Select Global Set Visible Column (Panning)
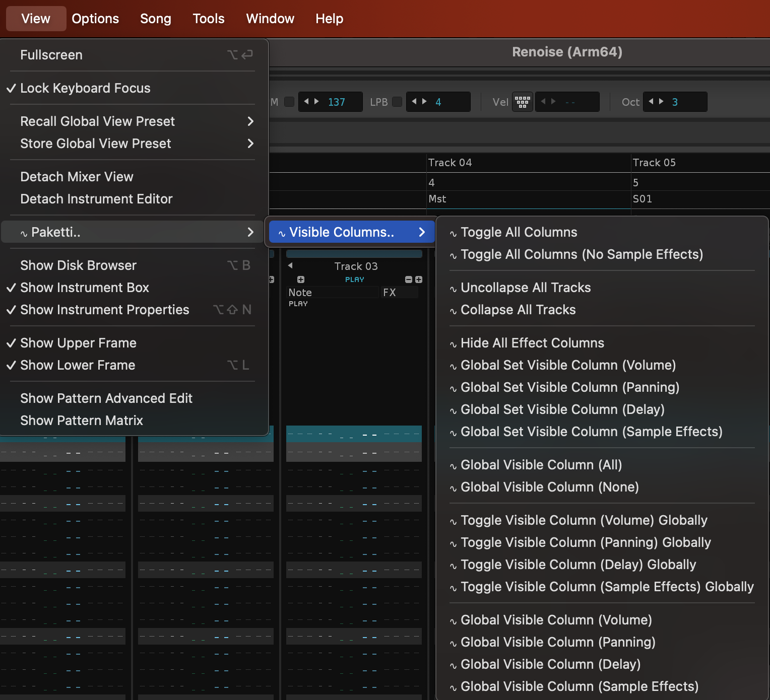 (602, 387)
